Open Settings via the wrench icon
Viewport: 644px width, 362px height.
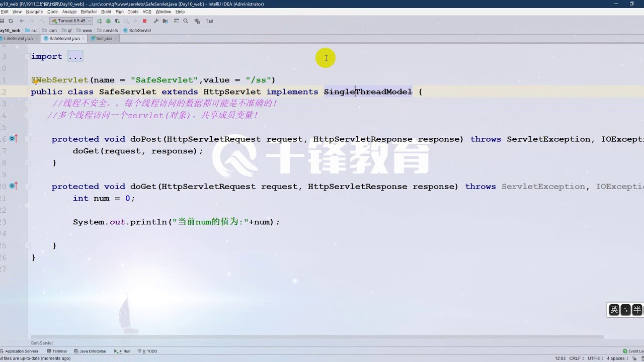[x=156, y=21]
